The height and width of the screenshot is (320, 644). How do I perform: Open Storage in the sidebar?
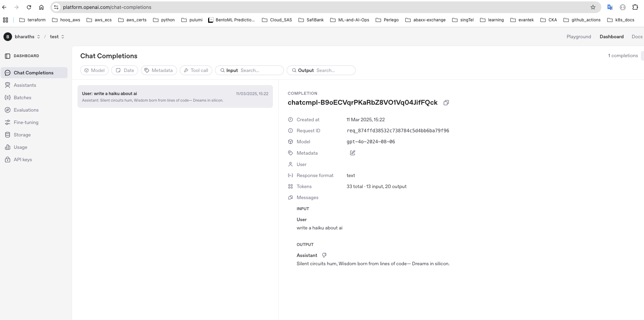[34, 135]
